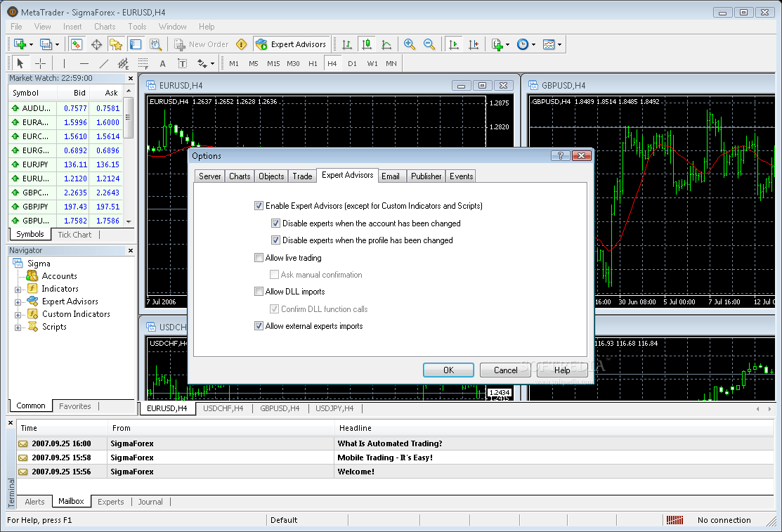This screenshot has height=532, width=782.
Task: Expand the Indicators tree node
Action: click(18, 290)
